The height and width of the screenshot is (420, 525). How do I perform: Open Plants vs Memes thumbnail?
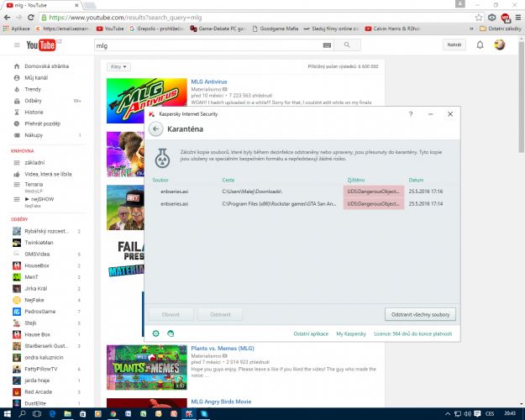pos(147,367)
